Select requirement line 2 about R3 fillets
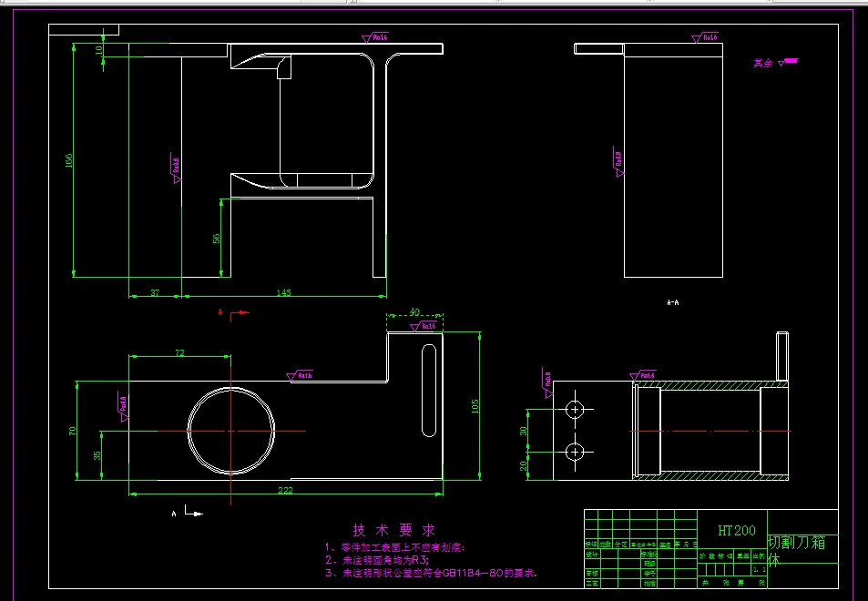Screen dimensions: 868x601 [x=377, y=560]
